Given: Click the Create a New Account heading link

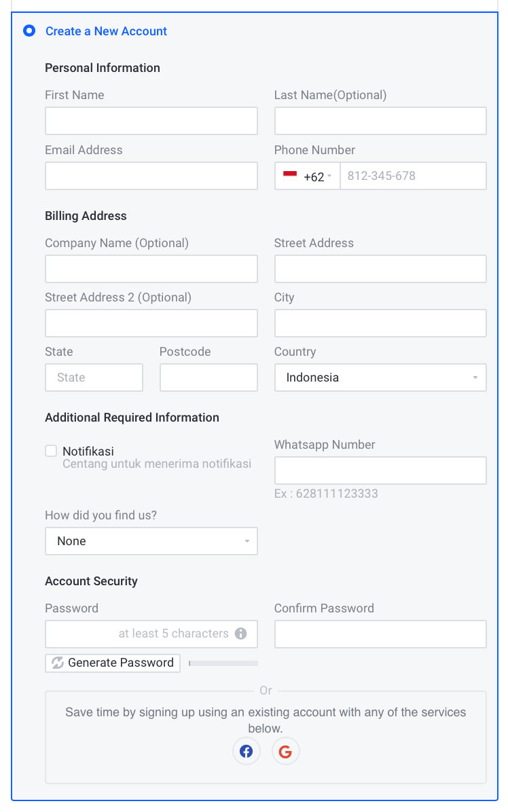Looking at the screenshot, I should [x=106, y=31].
